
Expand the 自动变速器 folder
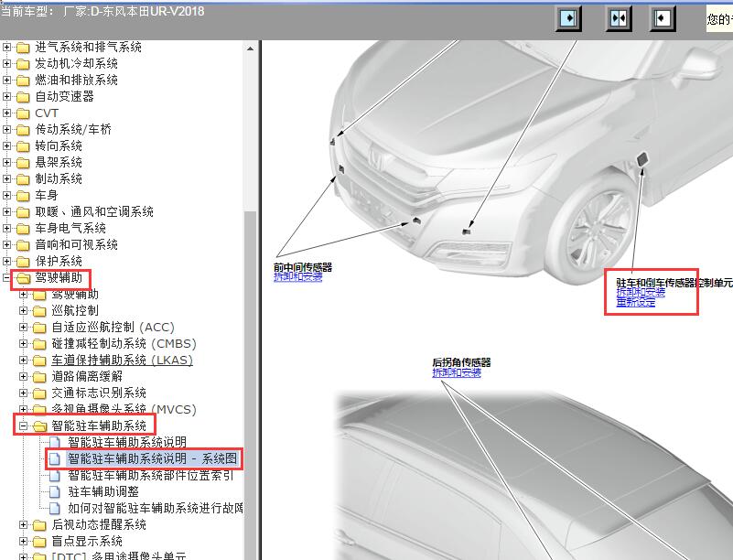[x=6, y=96]
